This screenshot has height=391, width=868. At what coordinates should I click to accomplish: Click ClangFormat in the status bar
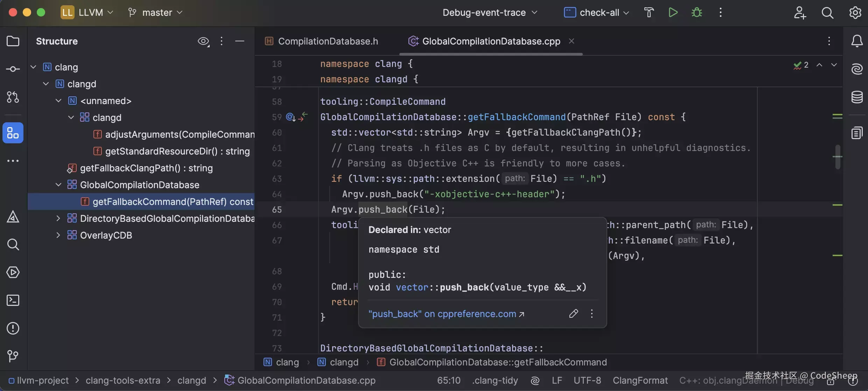[x=640, y=380]
